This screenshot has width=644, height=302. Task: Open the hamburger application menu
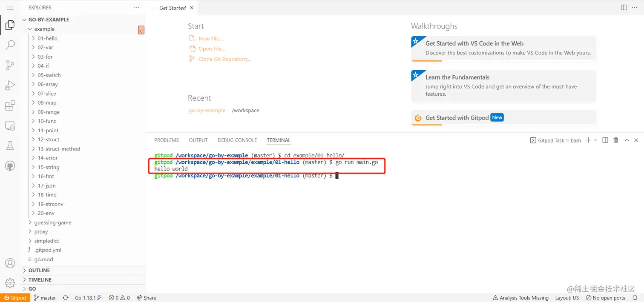tap(10, 8)
